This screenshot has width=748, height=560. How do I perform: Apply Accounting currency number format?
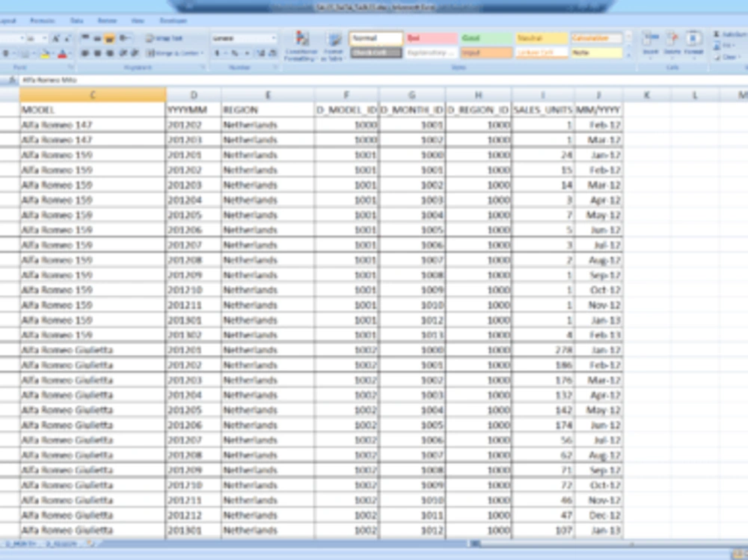coord(218,53)
